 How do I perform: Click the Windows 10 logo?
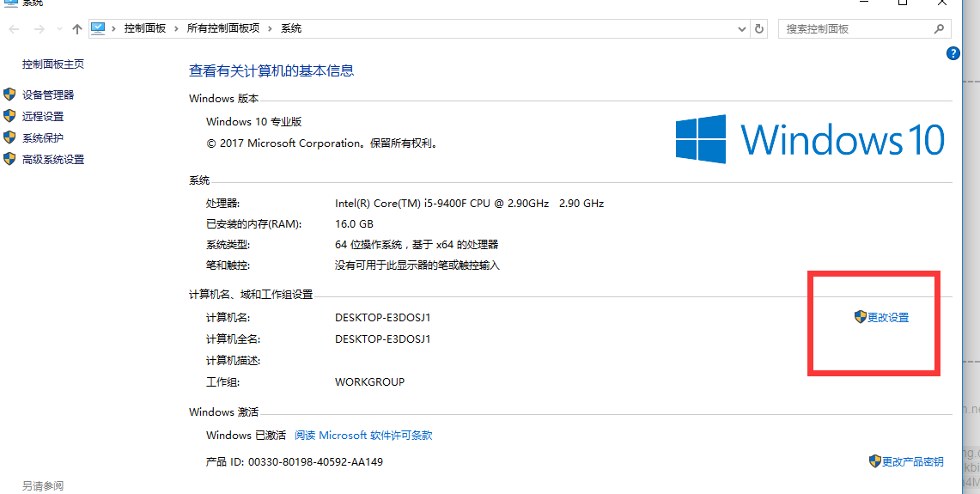(810, 139)
